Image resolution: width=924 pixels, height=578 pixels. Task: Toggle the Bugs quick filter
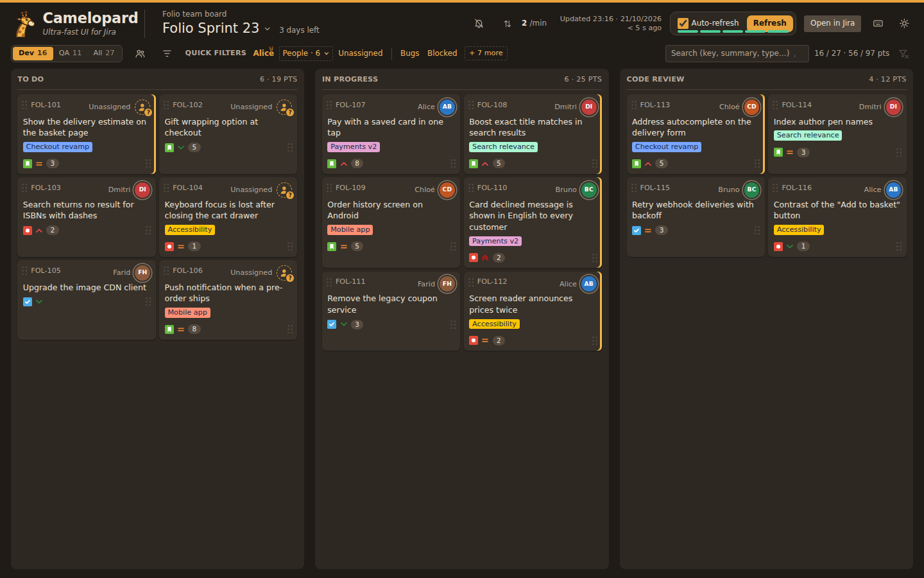click(410, 53)
